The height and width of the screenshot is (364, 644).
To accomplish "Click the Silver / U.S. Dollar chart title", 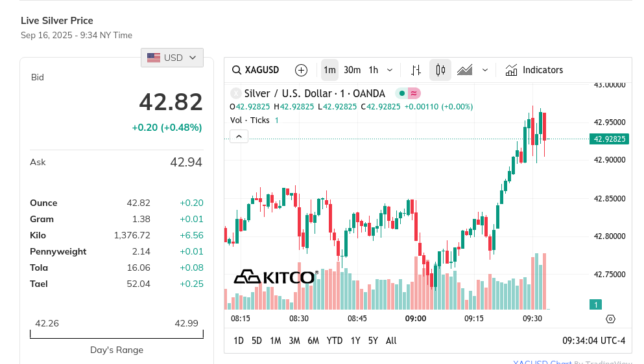I will 315,93.
